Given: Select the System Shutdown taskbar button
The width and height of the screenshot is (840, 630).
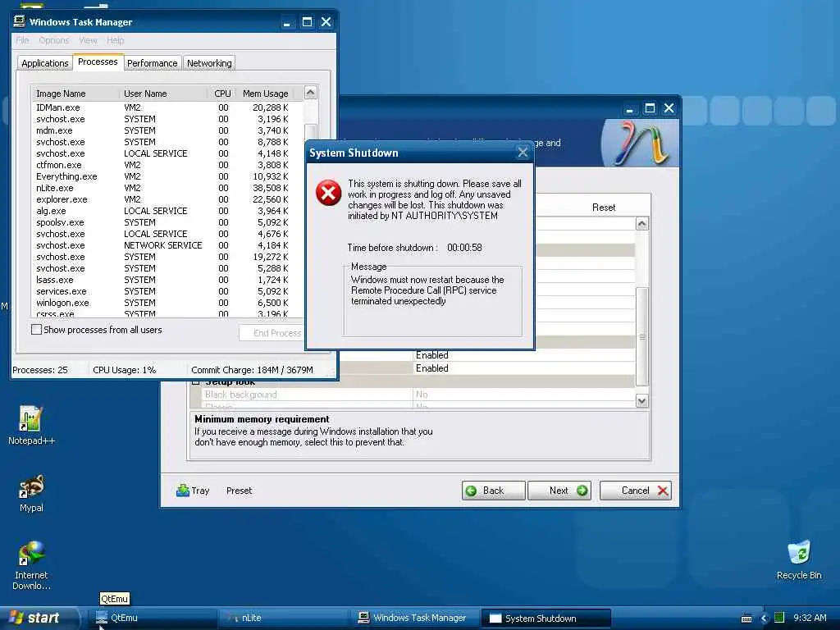Looking at the screenshot, I should pos(546,618).
